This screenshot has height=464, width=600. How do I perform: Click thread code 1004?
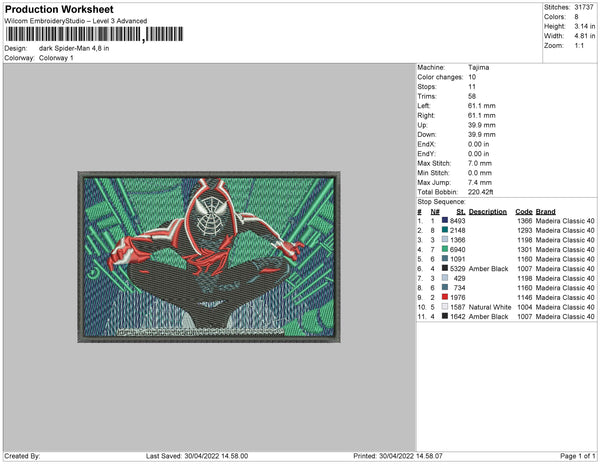point(525,307)
